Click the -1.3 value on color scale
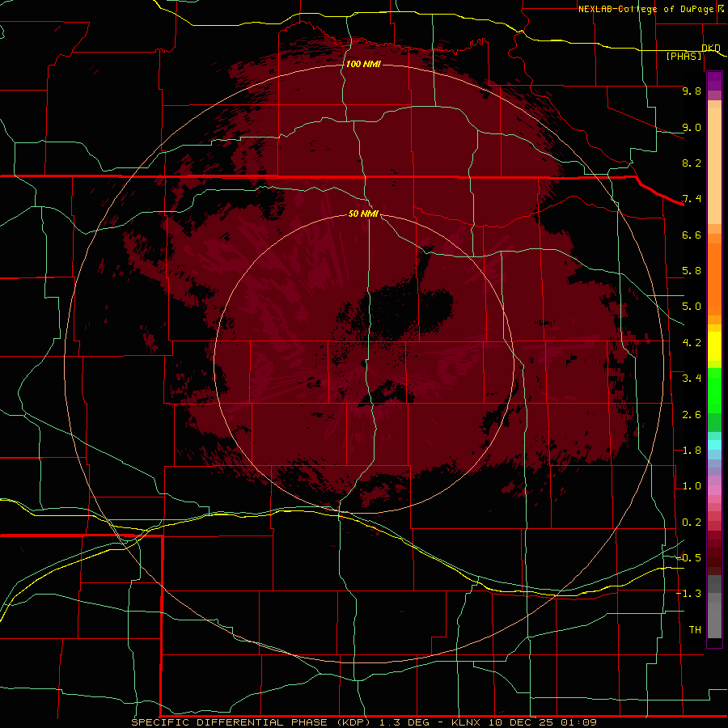The width and height of the screenshot is (728, 728). coord(688,594)
